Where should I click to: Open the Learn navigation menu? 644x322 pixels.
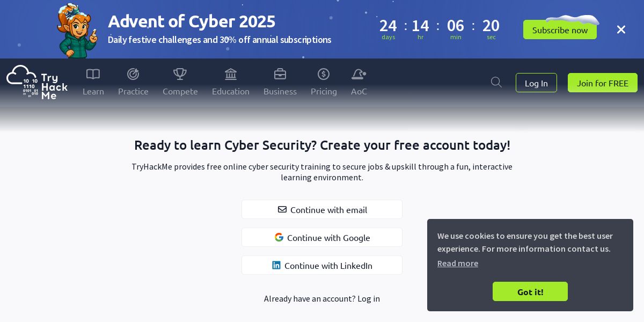click(x=93, y=91)
